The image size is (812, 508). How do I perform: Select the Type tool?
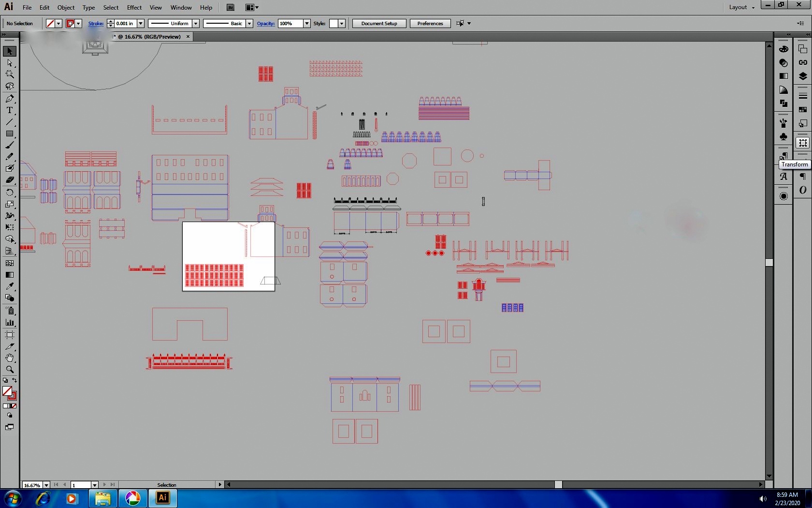[x=10, y=110]
